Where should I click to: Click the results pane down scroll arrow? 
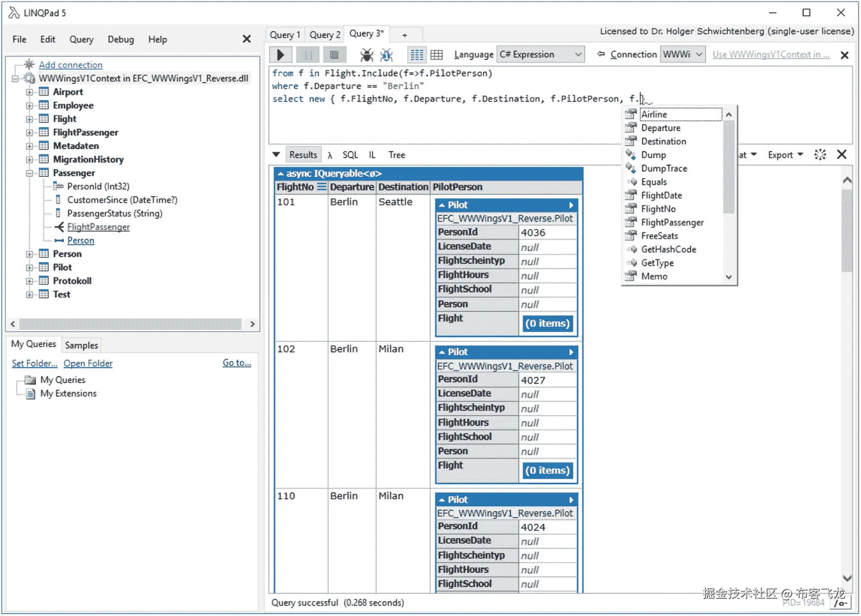pyautogui.click(x=847, y=578)
